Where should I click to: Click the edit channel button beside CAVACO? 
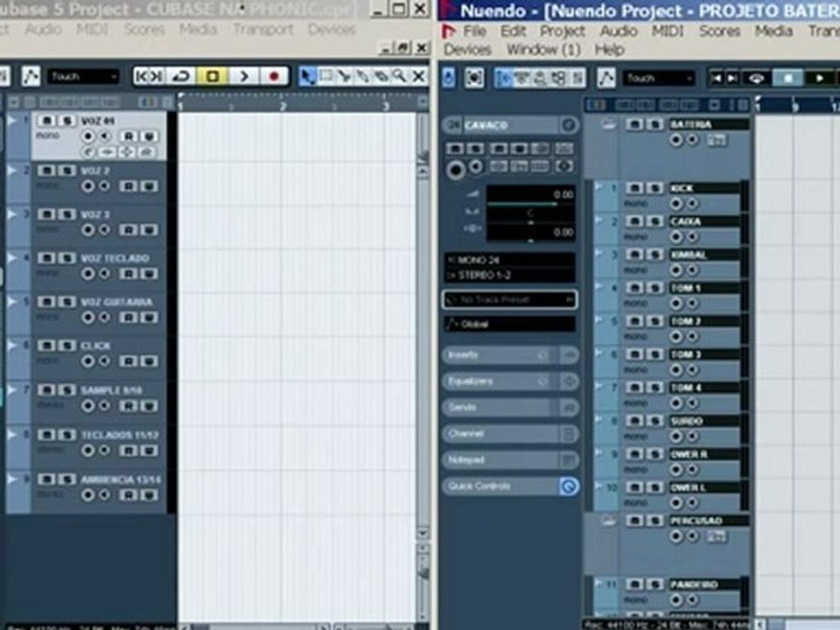[569, 125]
